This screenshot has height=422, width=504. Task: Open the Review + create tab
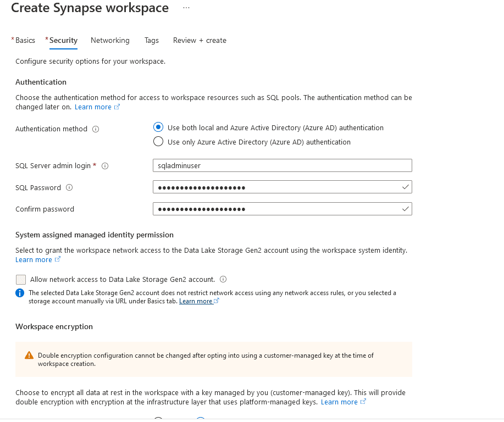click(x=200, y=40)
